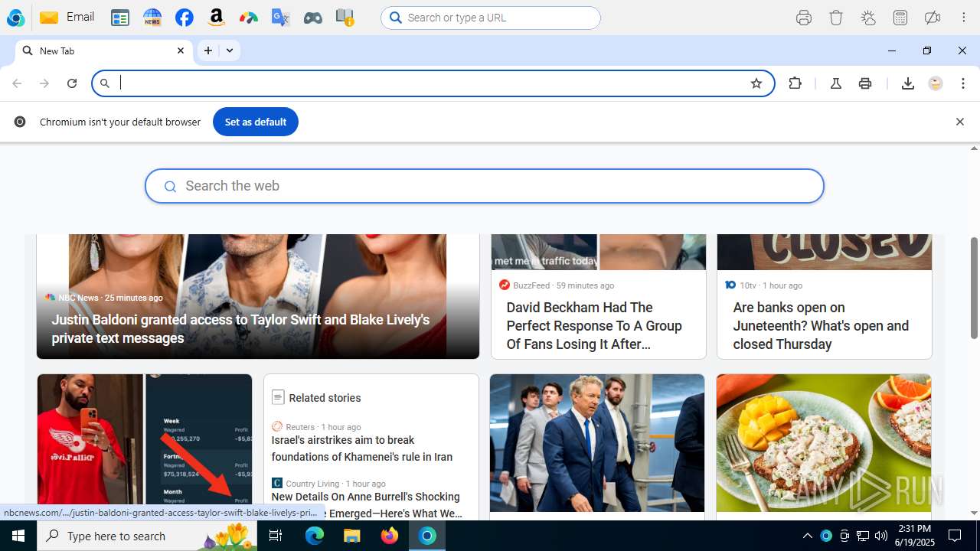Open the David Beckham BuzzFeed article

point(599,296)
